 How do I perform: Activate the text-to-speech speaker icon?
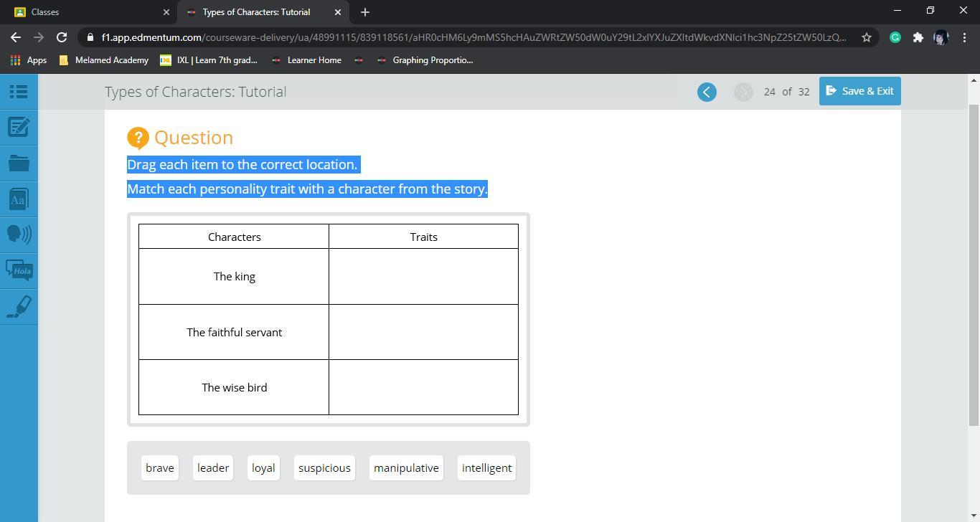(19, 234)
